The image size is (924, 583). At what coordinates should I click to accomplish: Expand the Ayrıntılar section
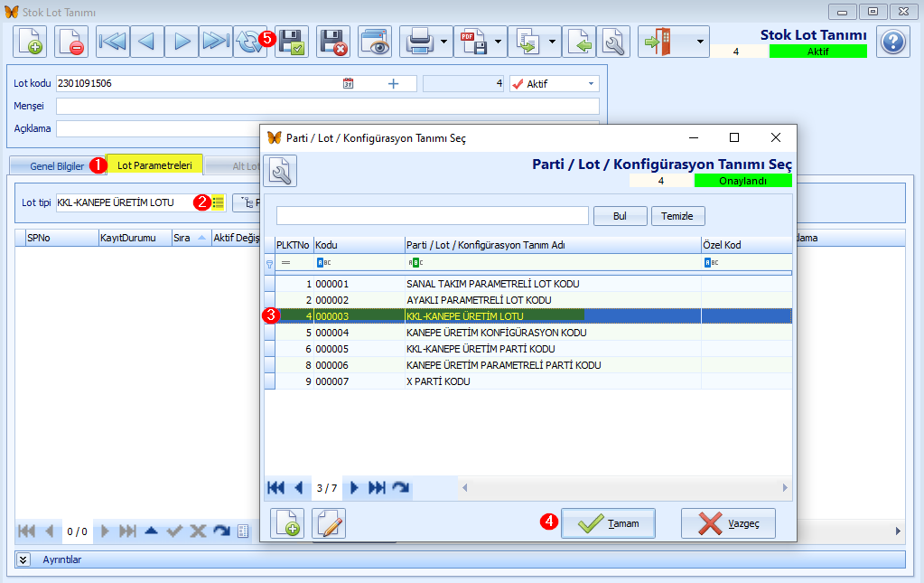click(x=24, y=559)
